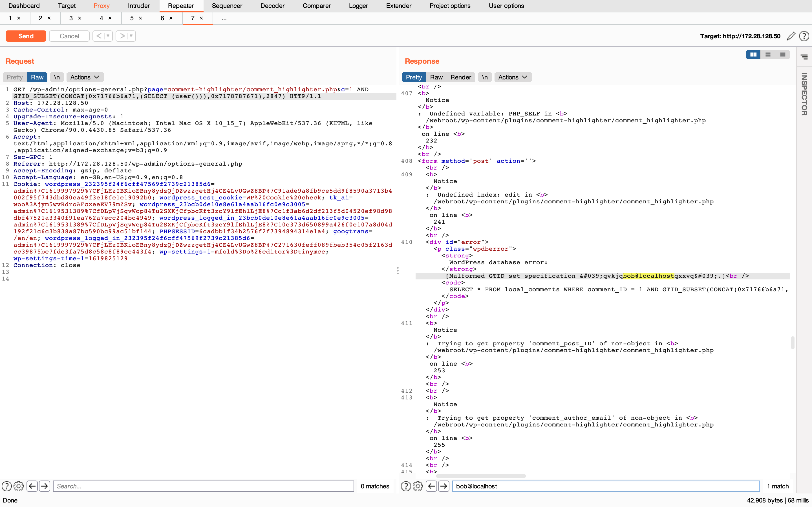Open request search settings gear icon
This screenshot has width=812, height=507.
pyautogui.click(x=19, y=486)
